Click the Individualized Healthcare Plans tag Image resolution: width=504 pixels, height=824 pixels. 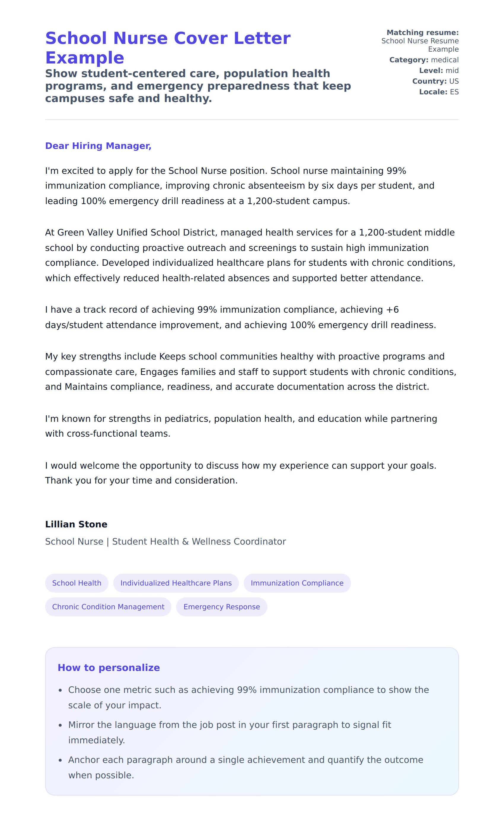176,583
